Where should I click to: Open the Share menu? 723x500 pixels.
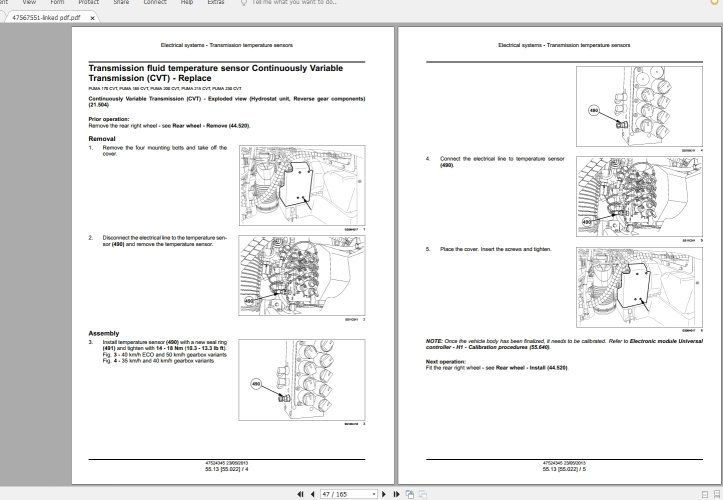coord(121,2)
